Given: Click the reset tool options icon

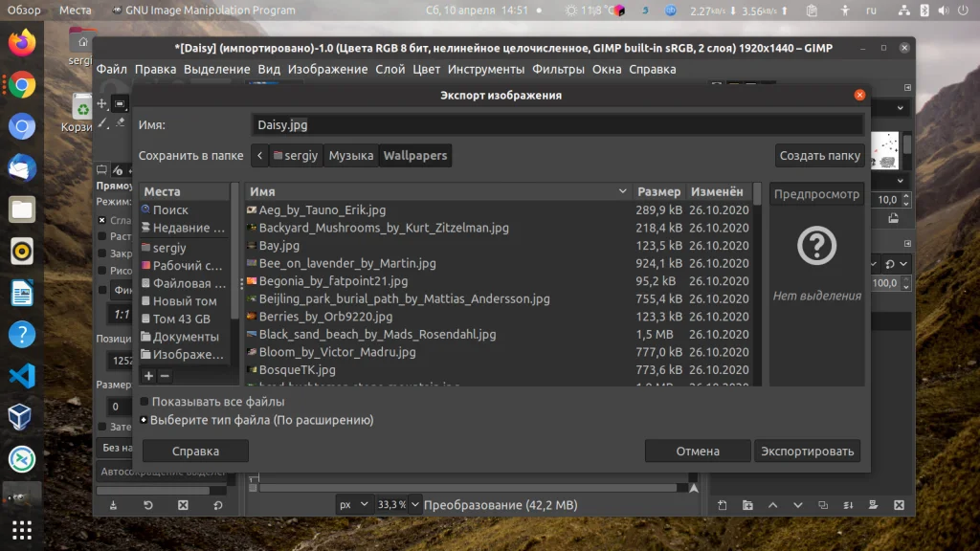Looking at the screenshot, I should pos(218,505).
